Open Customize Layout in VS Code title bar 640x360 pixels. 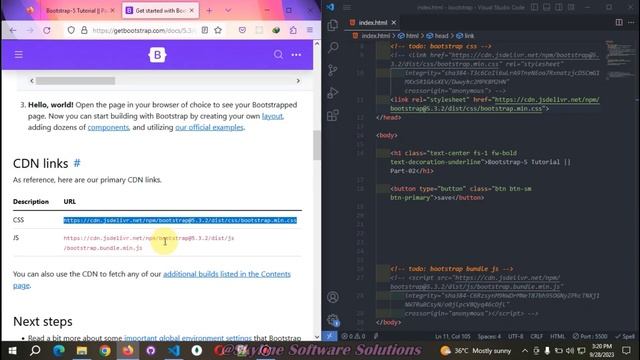(x=571, y=7)
